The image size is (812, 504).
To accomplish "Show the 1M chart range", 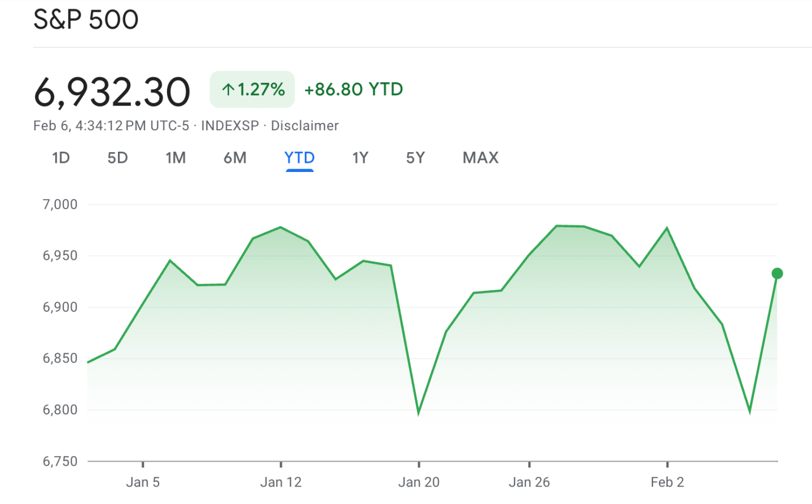I will (175, 158).
